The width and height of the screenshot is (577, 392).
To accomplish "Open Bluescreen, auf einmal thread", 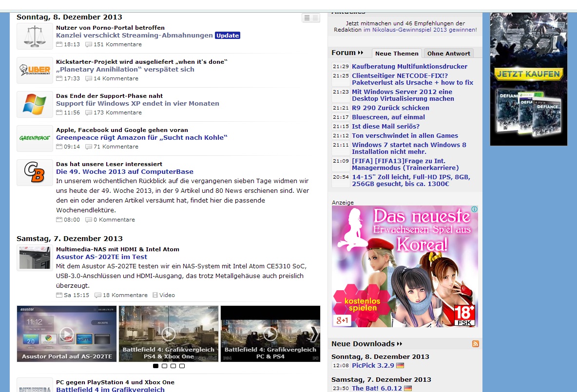I will point(388,117).
